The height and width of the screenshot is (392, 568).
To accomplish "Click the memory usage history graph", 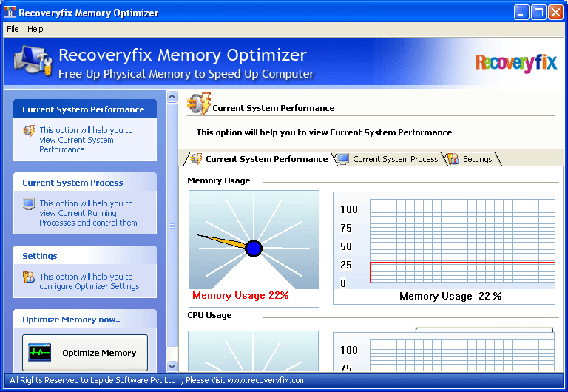I will coord(462,241).
